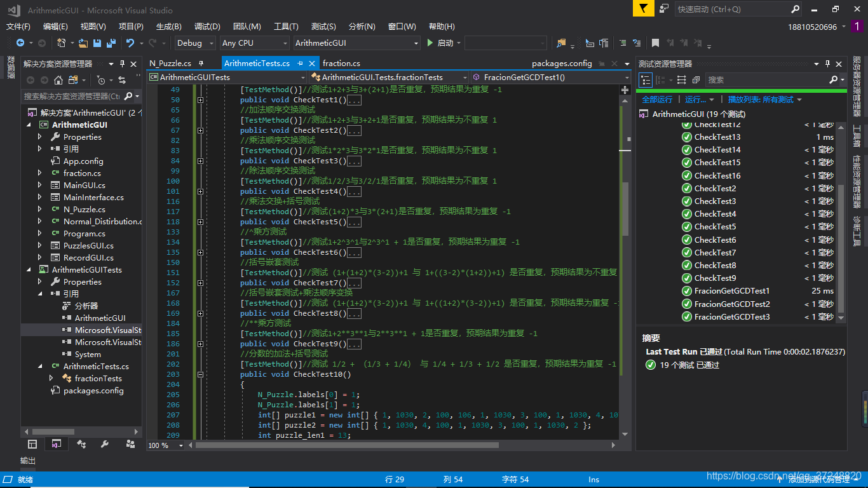
Task: Click the Comment selection toolbar icon
Action: tap(622, 43)
